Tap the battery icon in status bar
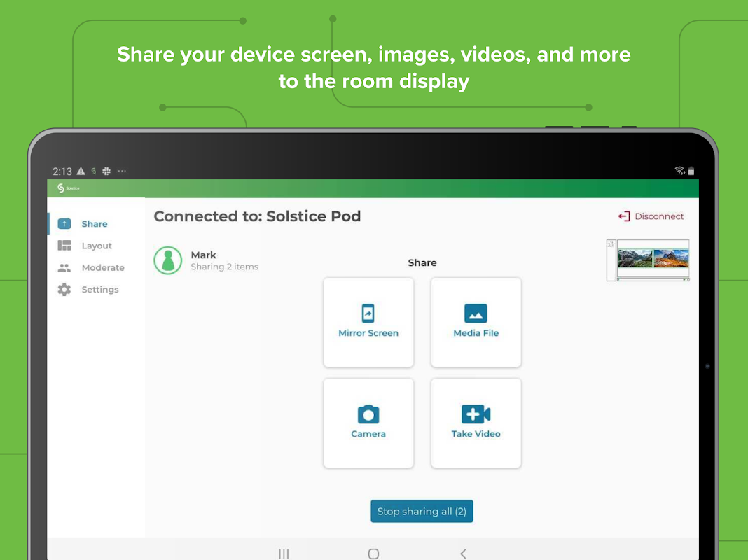Screen dimensions: 748x560 click(691, 171)
